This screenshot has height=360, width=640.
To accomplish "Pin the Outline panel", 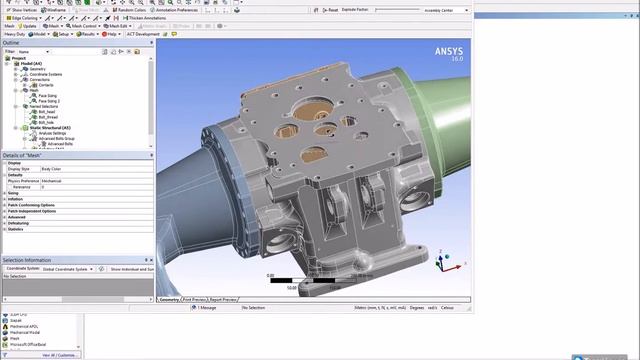I will 151,42.
